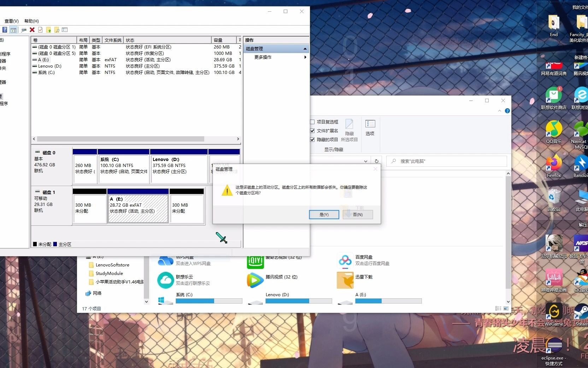This screenshot has height=368, width=588.
Task: Sort by the 容量 column header
Action: click(x=224, y=40)
